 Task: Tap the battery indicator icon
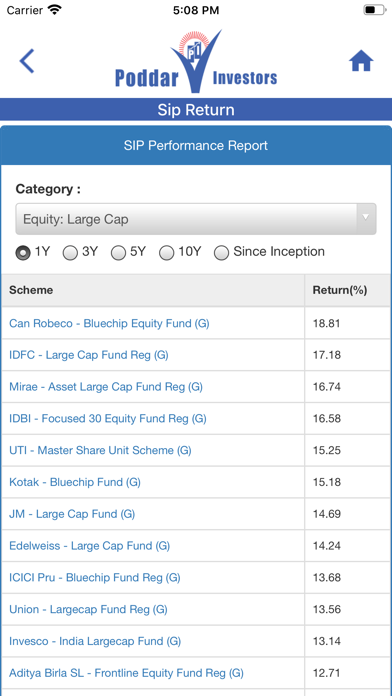(x=375, y=10)
